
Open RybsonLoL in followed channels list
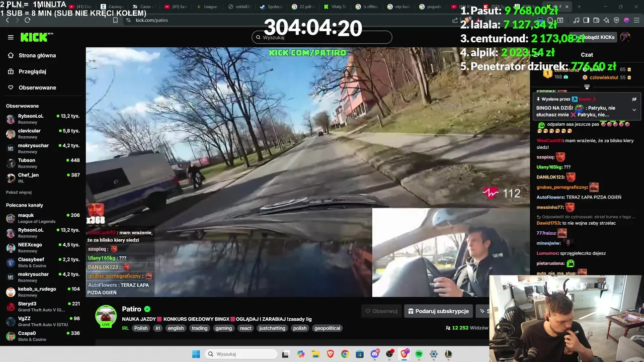pos(43,119)
